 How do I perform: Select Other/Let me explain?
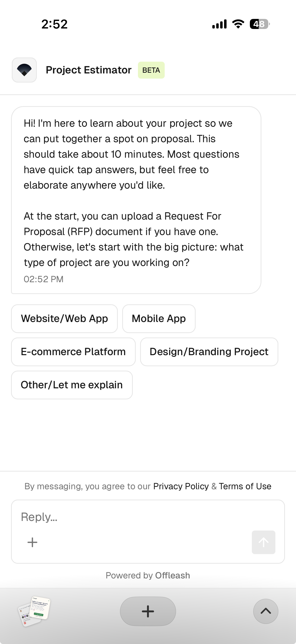pos(72,385)
